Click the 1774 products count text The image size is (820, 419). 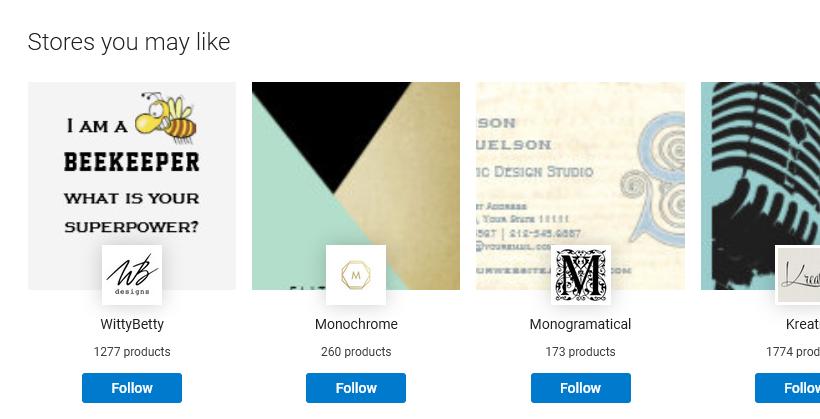point(793,352)
